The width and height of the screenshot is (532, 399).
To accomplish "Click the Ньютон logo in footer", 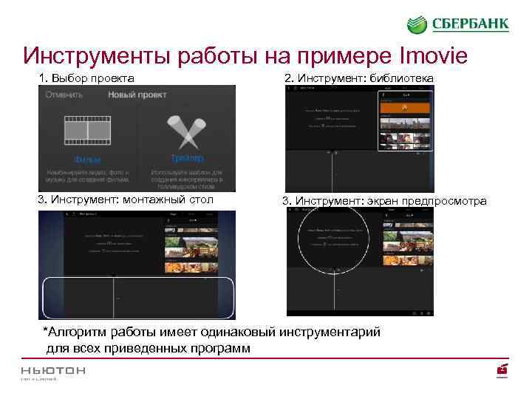I will tap(53, 373).
